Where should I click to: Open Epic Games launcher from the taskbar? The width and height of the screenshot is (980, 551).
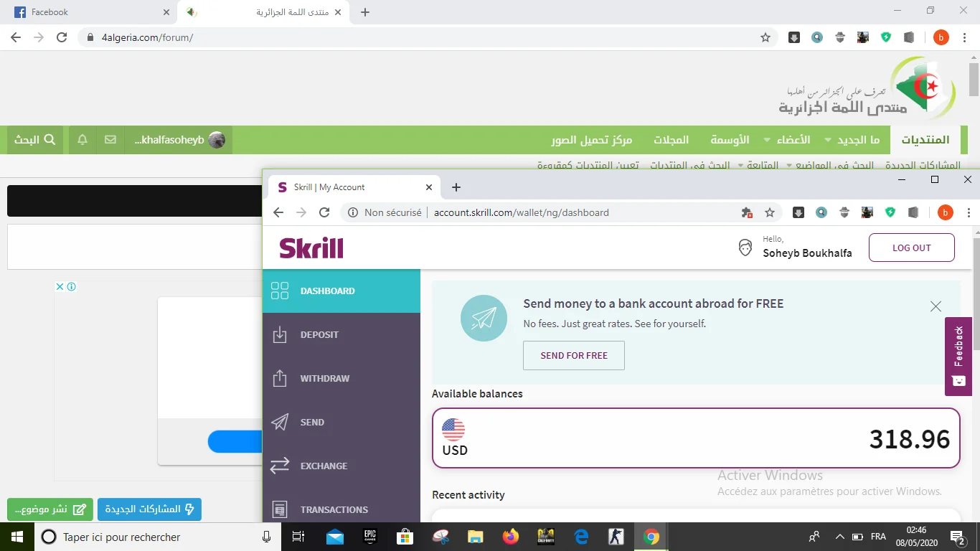pos(370,537)
